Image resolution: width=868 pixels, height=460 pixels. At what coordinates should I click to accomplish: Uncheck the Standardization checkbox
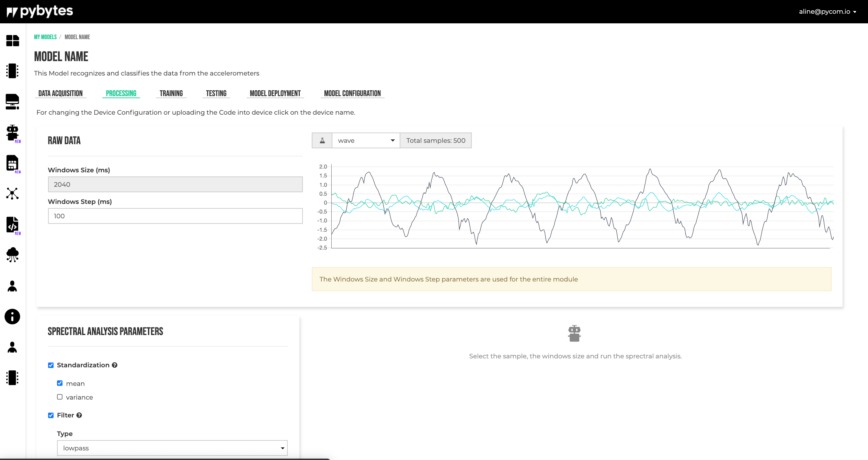click(x=51, y=365)
